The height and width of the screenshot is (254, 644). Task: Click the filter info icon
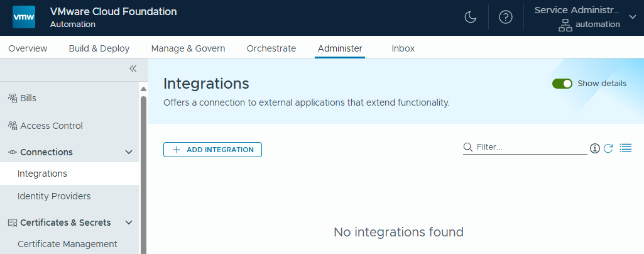click(595, 148)
